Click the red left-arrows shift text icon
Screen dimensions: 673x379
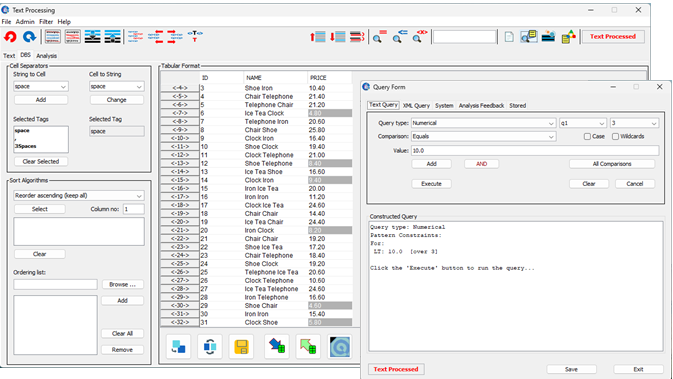point(155,36)
